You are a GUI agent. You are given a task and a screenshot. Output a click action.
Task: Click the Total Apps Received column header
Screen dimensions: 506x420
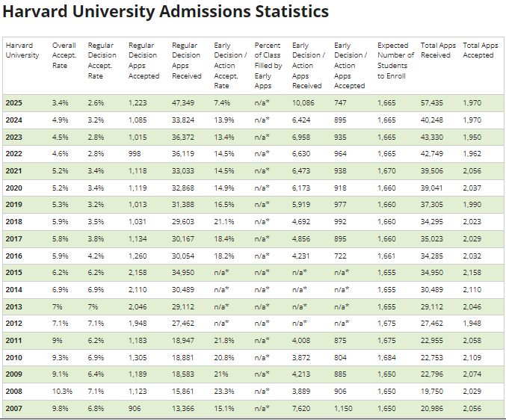point(438,50)
